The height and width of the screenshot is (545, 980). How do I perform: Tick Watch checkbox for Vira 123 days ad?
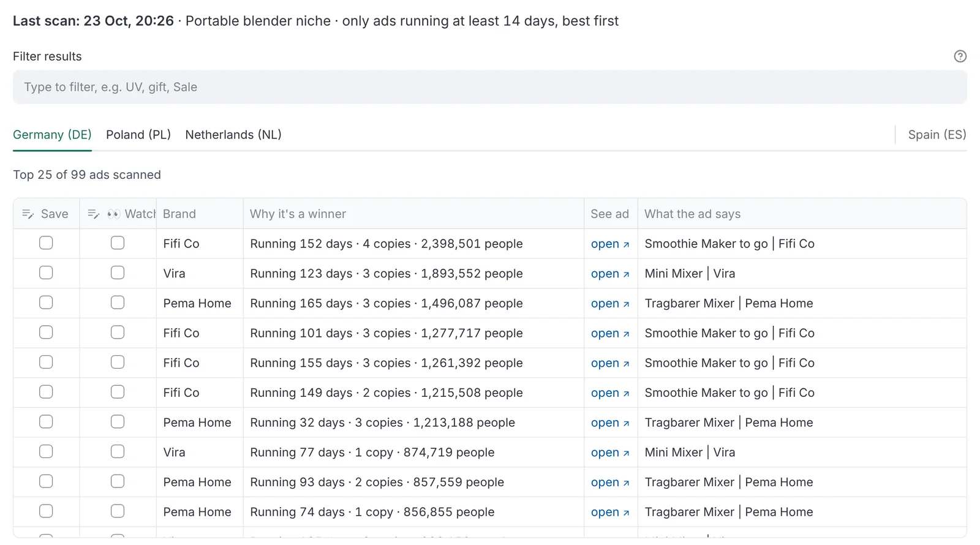click(x=118, y=273)
